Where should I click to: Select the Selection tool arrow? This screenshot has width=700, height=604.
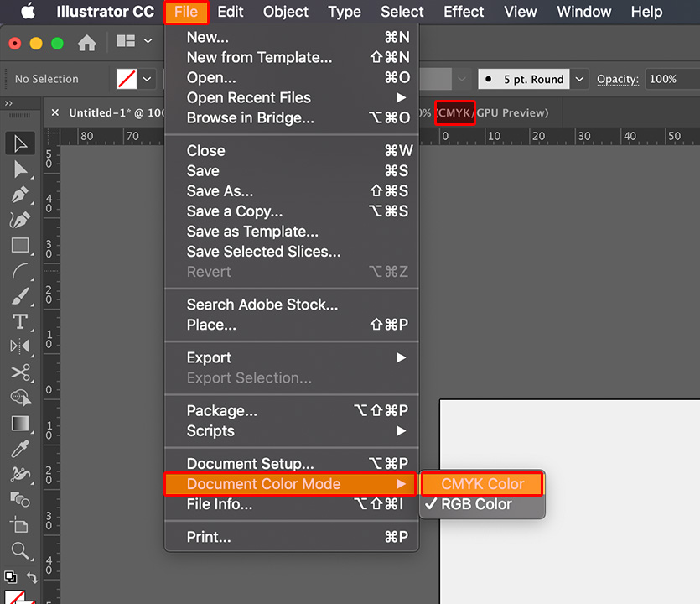click(20, 143)
